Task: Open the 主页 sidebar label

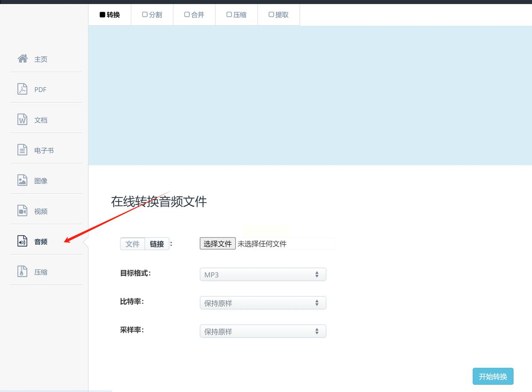Action: pyautogui.click(x=41, y=59)
